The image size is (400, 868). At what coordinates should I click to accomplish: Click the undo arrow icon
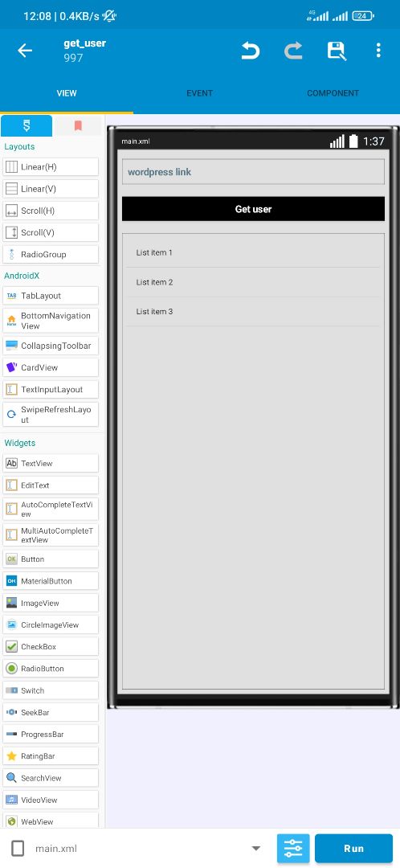coord(251,51)
